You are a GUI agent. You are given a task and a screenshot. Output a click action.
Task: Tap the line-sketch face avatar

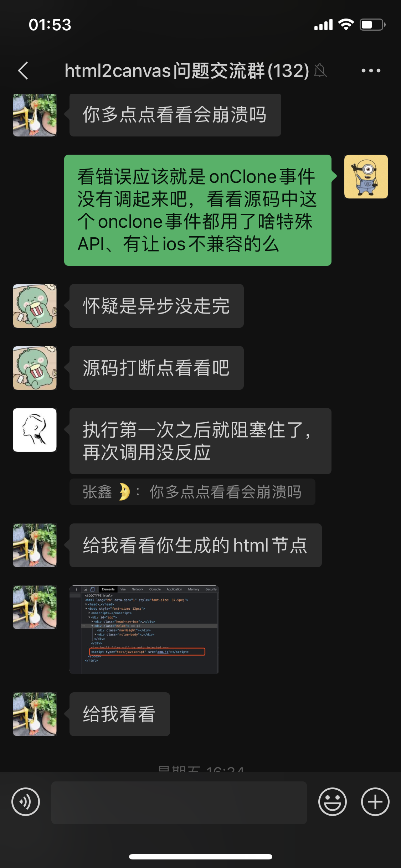pyautogui.click(x=35, y=430)
